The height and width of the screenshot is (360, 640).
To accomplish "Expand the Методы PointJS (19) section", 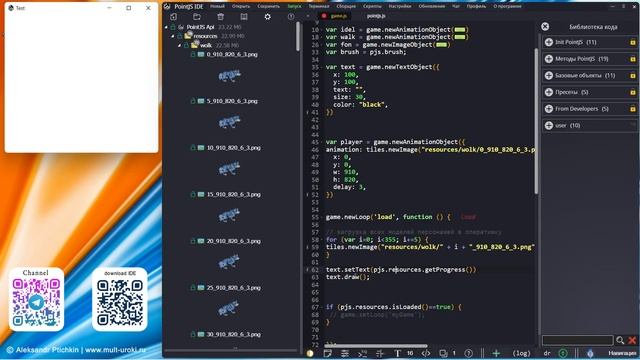I will coord(590,59).
